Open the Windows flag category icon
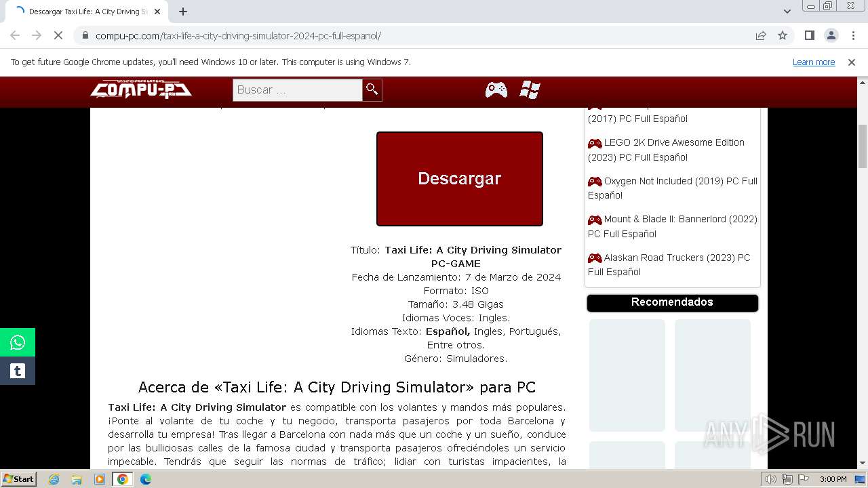 (530, 89)
